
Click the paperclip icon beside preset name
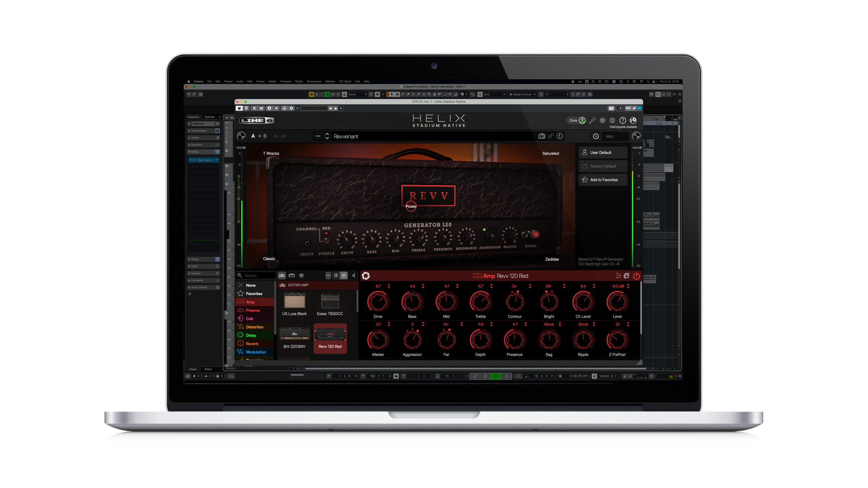[551, 136]
